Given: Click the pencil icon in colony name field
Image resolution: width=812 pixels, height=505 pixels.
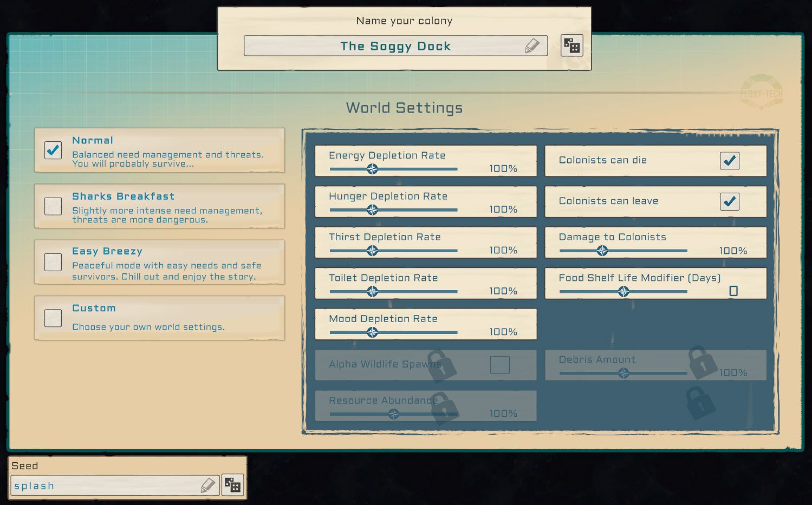Looking at the screenshot, I should click(x=532, y=46).
